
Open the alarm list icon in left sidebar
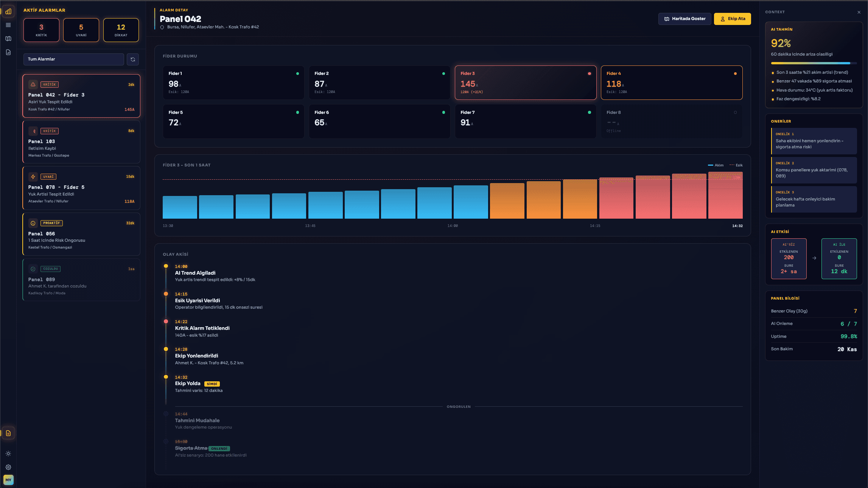coord(8,25)
